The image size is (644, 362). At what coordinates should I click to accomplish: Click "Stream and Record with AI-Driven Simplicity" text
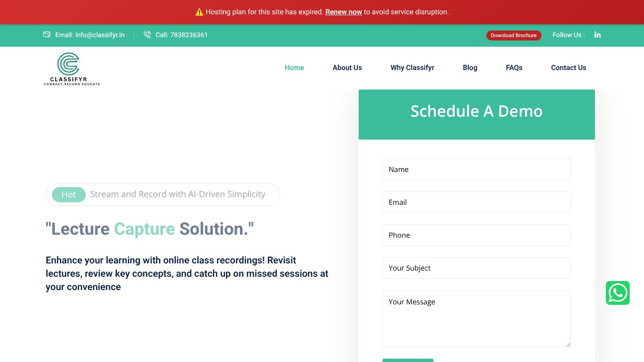(x=178, y=194)
